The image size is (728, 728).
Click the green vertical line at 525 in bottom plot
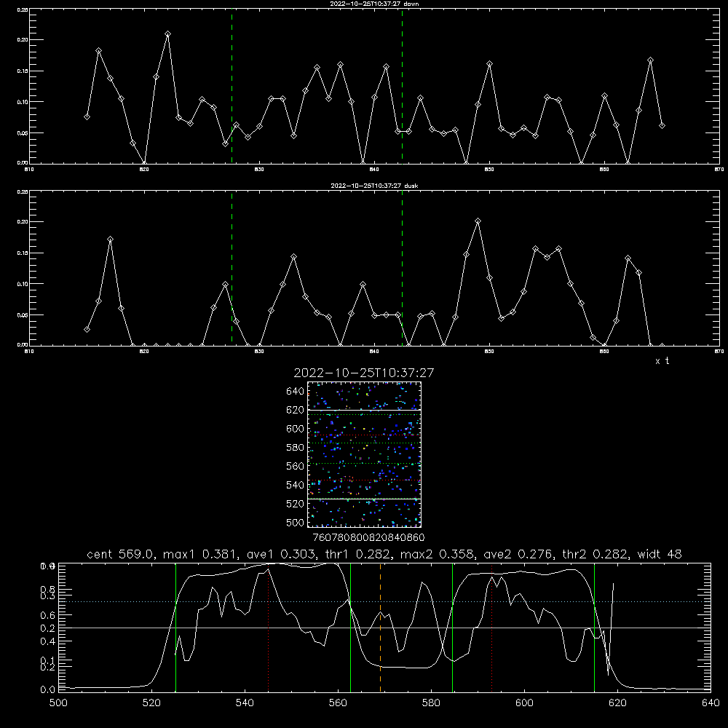(175, 628)
